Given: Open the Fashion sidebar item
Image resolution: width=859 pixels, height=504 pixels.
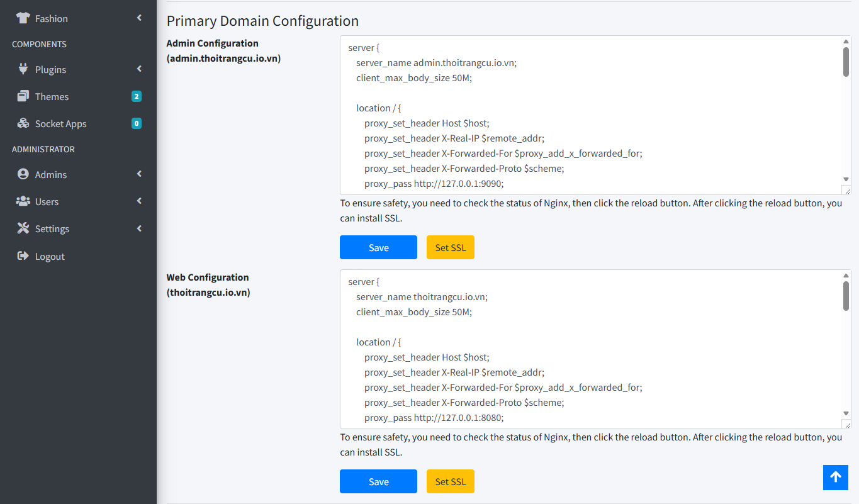Looking at the screenshot, I should point(78,18).
